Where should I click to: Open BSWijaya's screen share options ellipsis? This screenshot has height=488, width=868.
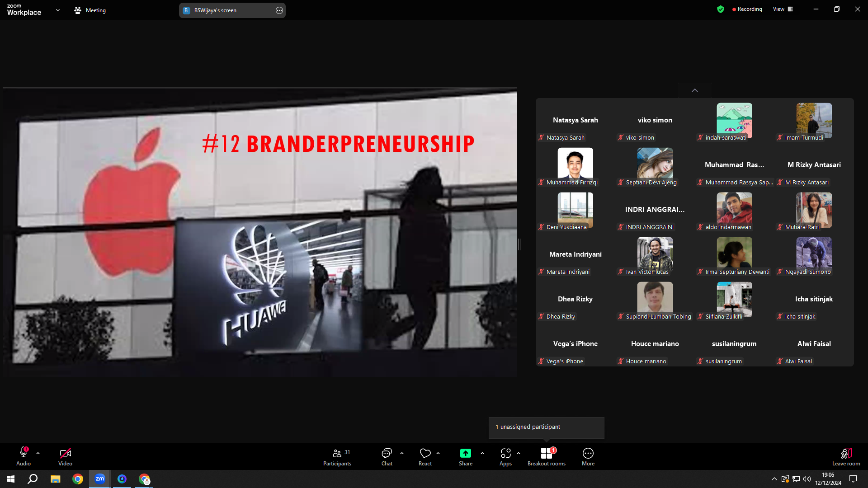(279, 10)
